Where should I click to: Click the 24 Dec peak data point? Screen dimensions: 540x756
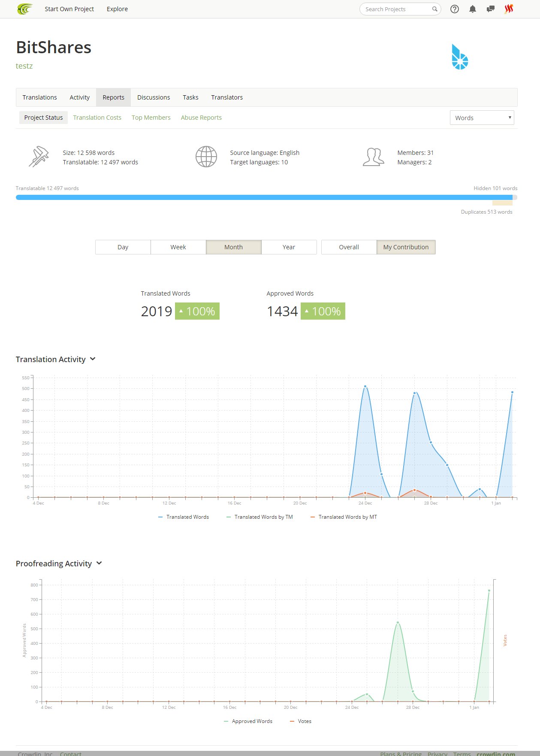pos(365,387)
